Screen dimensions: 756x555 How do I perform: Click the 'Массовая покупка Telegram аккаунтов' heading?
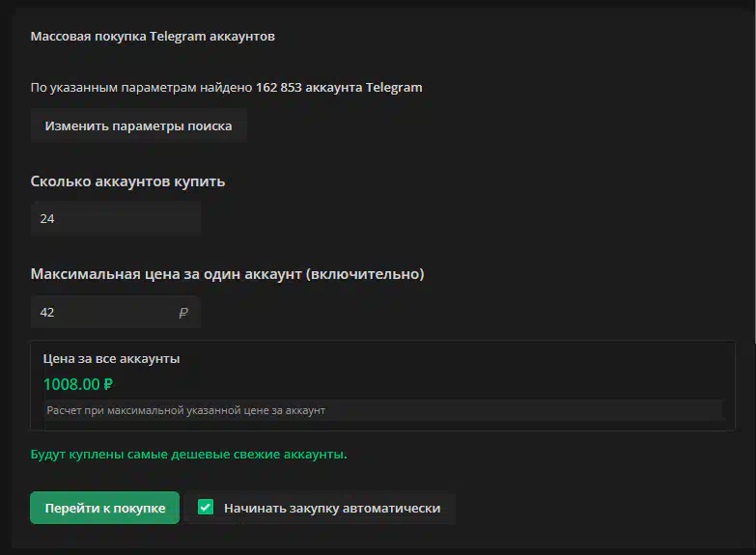point(153,37)
